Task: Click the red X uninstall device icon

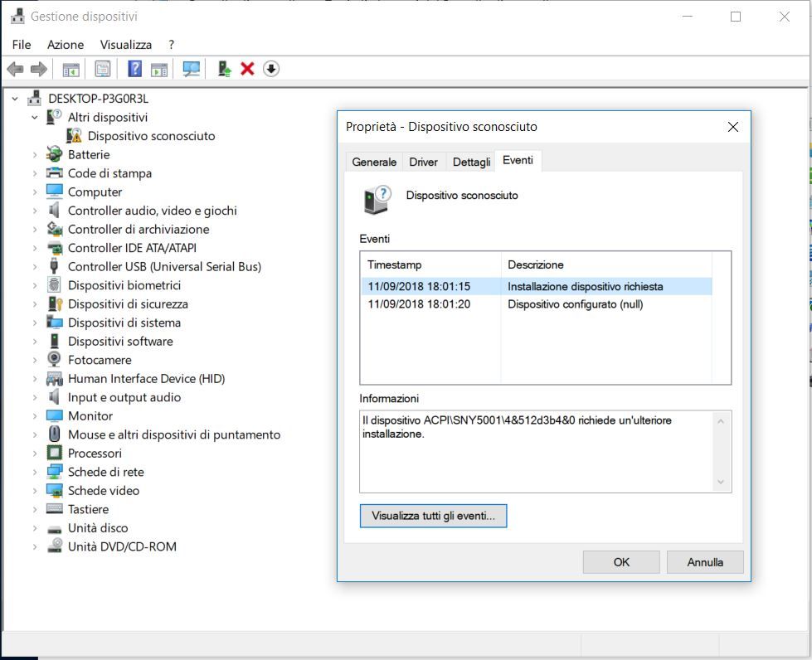Action: click(247, 69)
